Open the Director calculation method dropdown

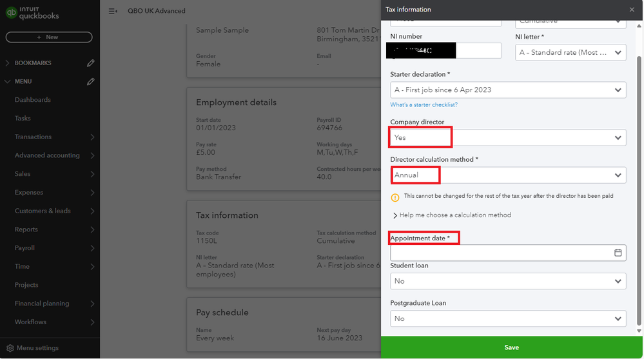point(507,175)
